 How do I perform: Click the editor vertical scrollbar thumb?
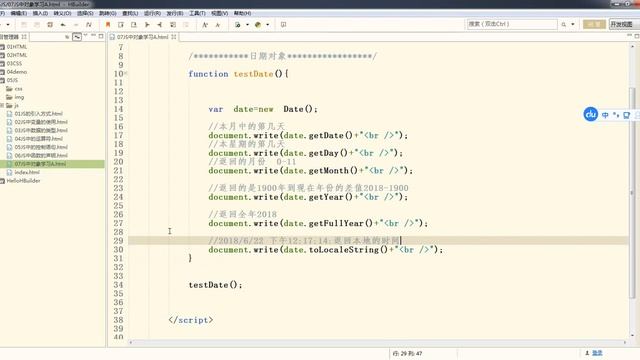coord(632,192)
